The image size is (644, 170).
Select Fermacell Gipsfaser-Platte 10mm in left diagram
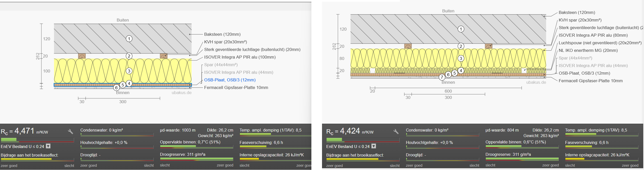point(236,88)
